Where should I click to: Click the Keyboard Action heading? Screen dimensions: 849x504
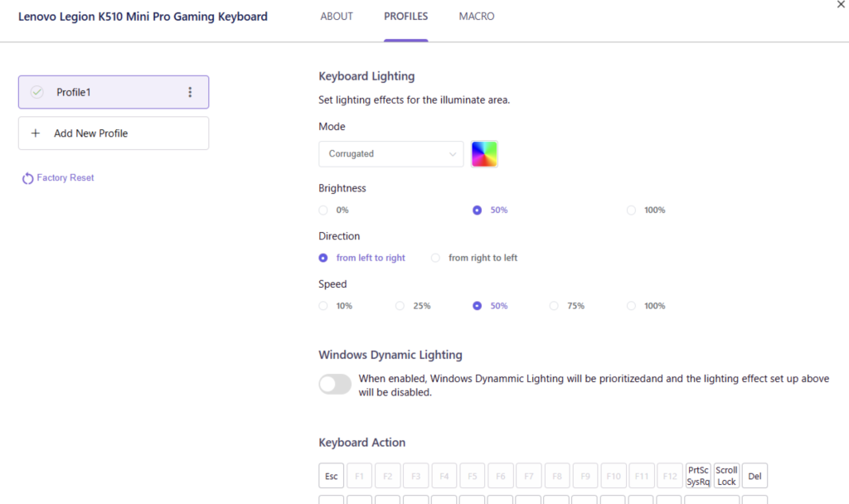(x=361, y=443)
